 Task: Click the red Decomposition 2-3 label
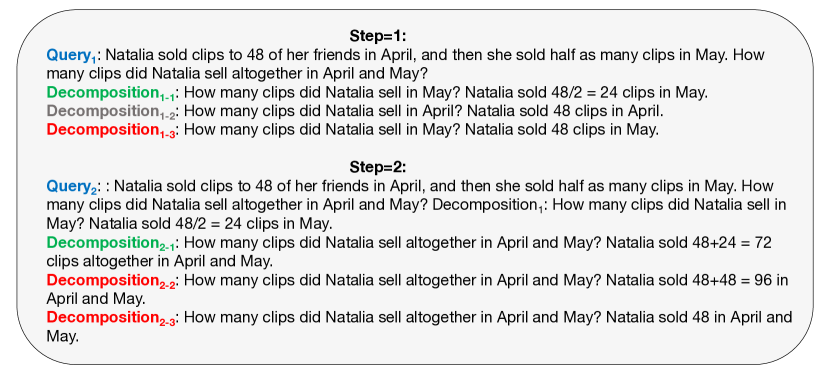click(111, 318)
